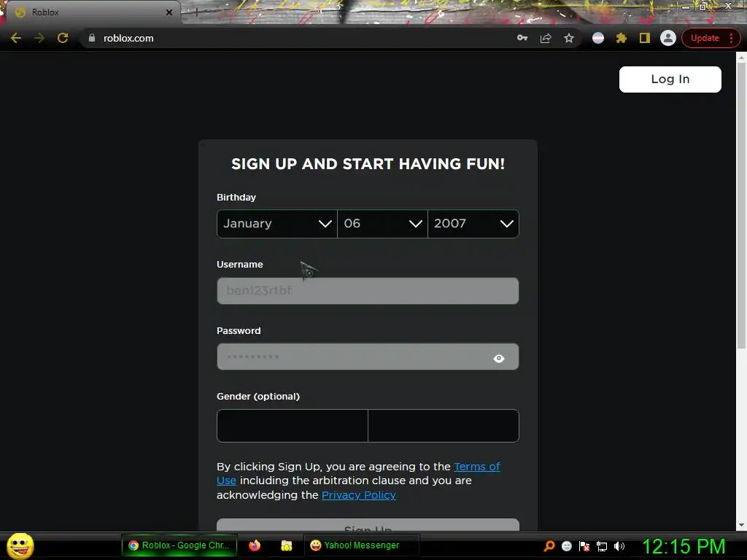This screenshot has width=747, height=560.
Task: Open the Privacy Policy link
Action: click(x=359, y=495)
